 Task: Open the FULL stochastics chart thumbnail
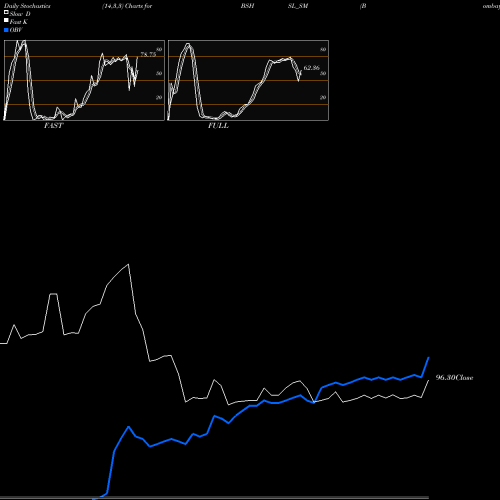pyautogui.click(x=248, y=80)
